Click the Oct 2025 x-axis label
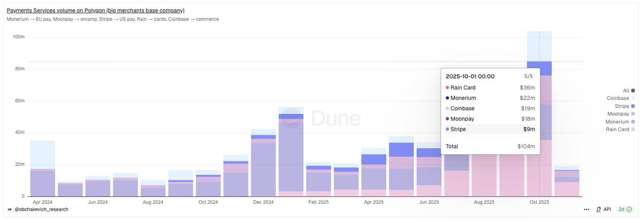 tap(539, 202)
